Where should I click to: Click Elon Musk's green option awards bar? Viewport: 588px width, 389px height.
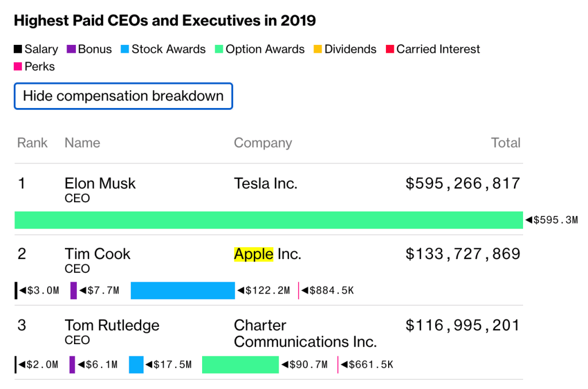point(268,220)
